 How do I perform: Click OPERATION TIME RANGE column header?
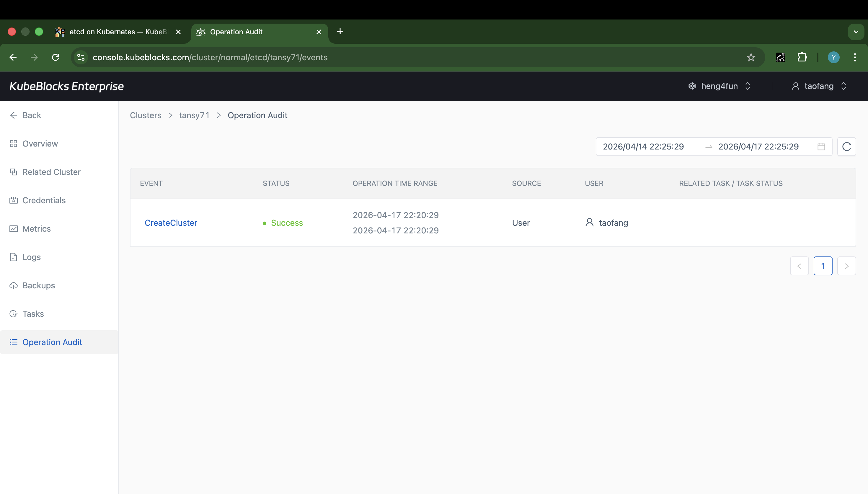(x=395, y=183)
